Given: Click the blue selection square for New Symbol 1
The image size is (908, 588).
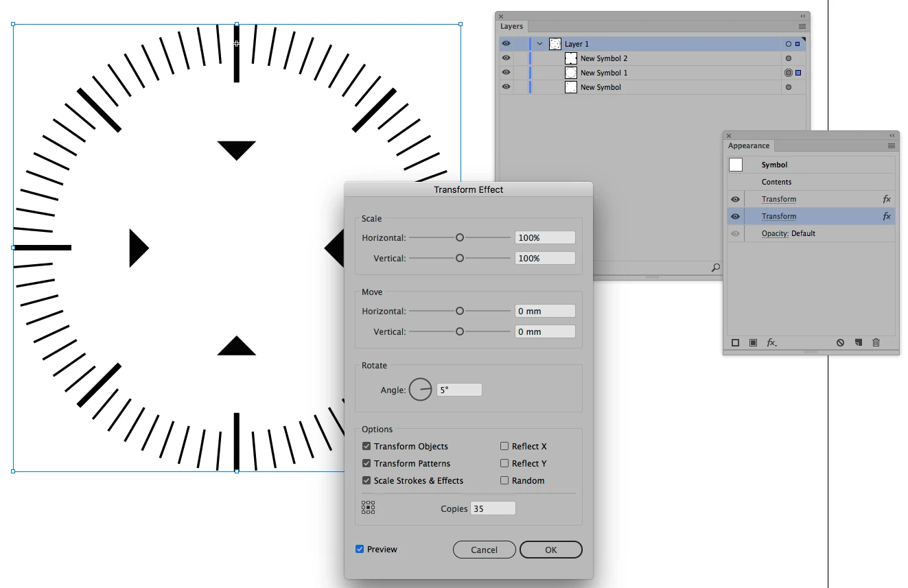Looking at the screenshot, I should click(x=798, y=73).
